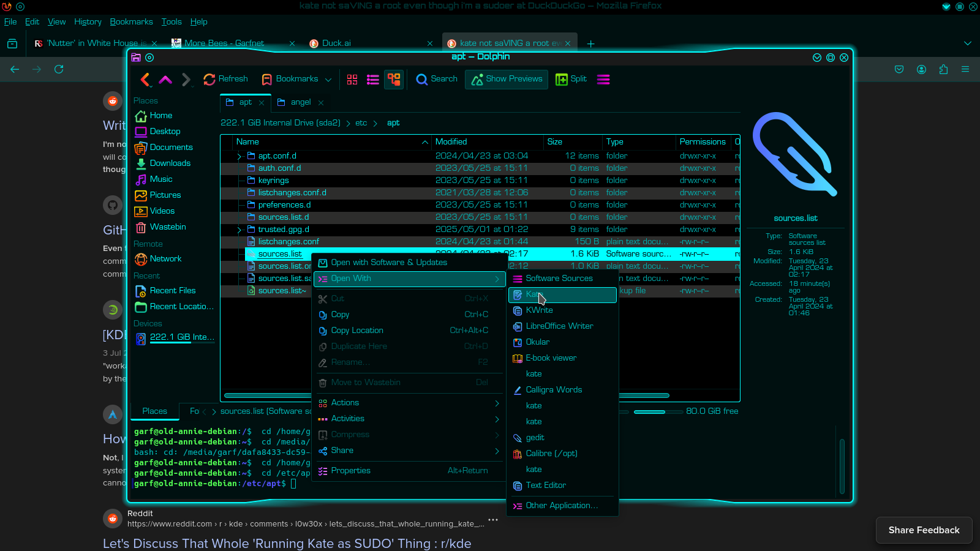This screenshot has height=551, width=980.
Task: Open with Calligra Words
Action: point(562,390)
